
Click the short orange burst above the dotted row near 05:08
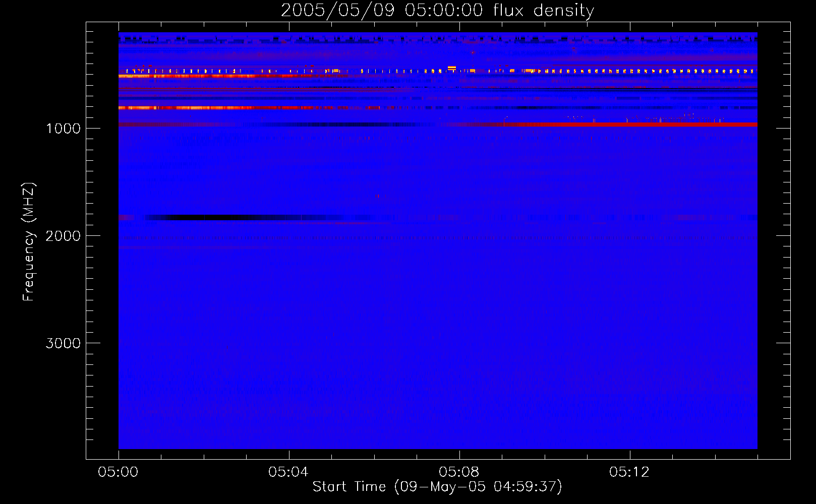pos(452,68)
